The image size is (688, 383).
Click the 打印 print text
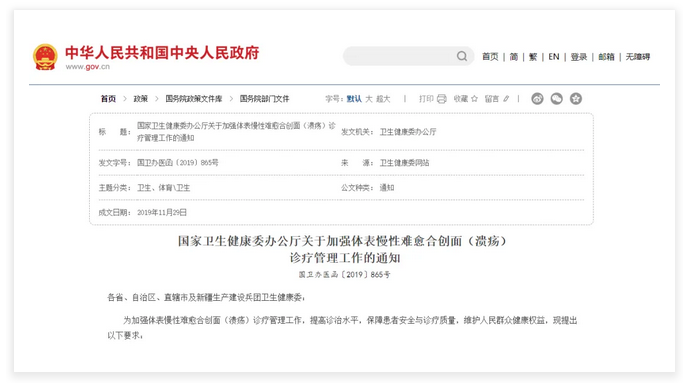click(426, 99)
